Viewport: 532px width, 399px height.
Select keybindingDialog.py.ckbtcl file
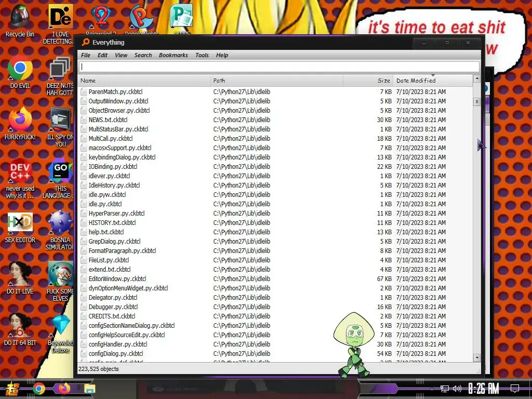(275, 157)
